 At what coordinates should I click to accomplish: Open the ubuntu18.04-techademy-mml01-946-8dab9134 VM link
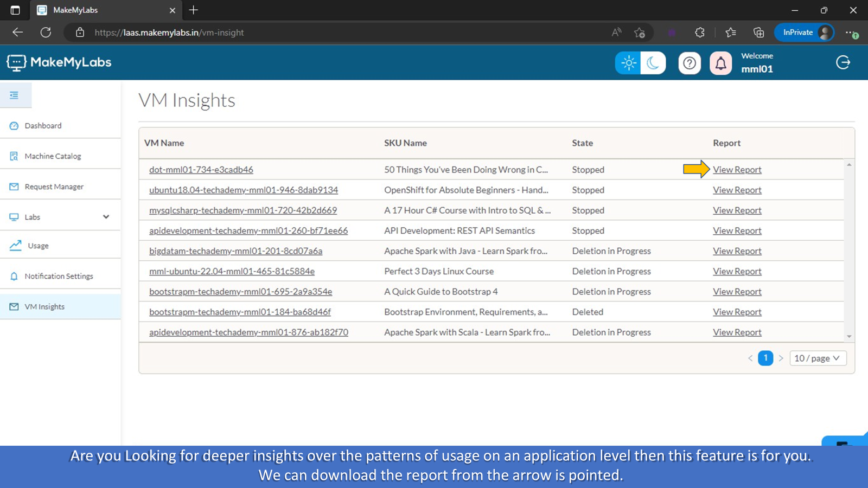pos(243,190)
